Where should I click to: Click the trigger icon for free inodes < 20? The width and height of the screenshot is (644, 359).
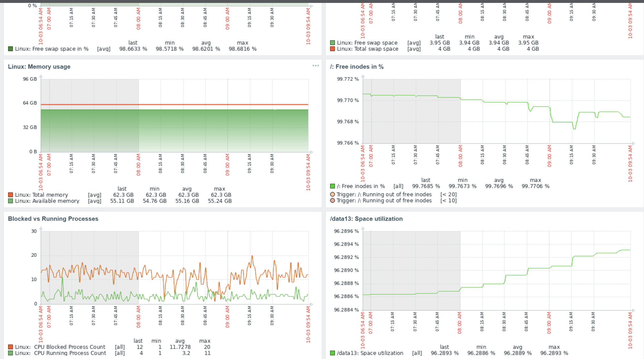pyautogui.click(x=332, y=194)
